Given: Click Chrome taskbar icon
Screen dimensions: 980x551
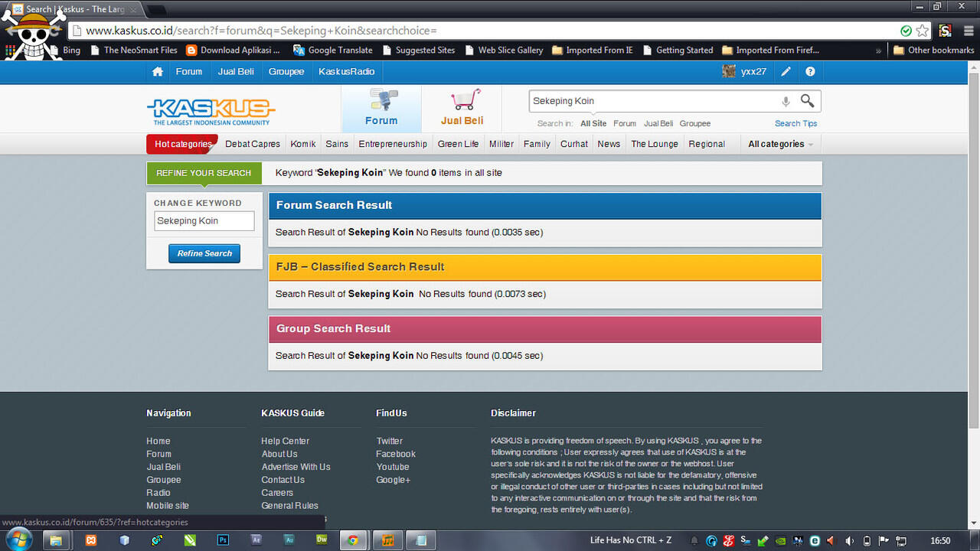Looking at the screenshot, I should pyautogui.click(x=353, y=540).
